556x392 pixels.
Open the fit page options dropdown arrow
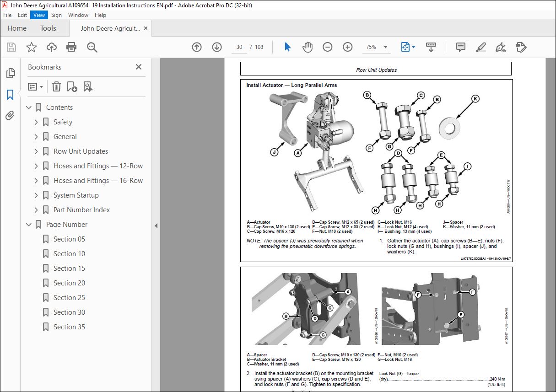tap(414, 47)
